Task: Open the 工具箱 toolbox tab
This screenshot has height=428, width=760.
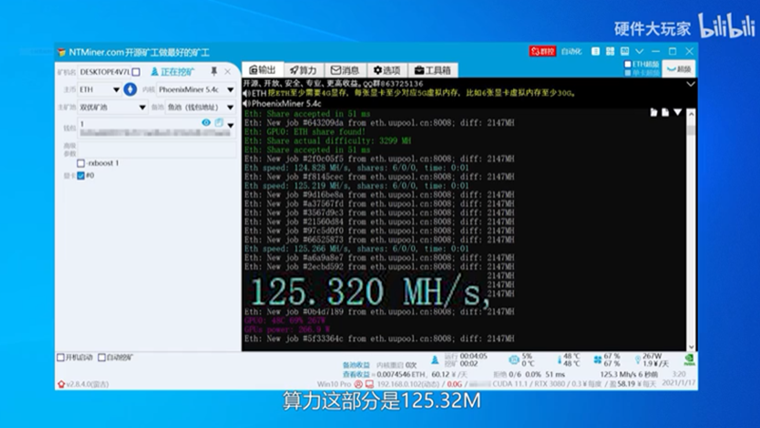Action: 432,70
